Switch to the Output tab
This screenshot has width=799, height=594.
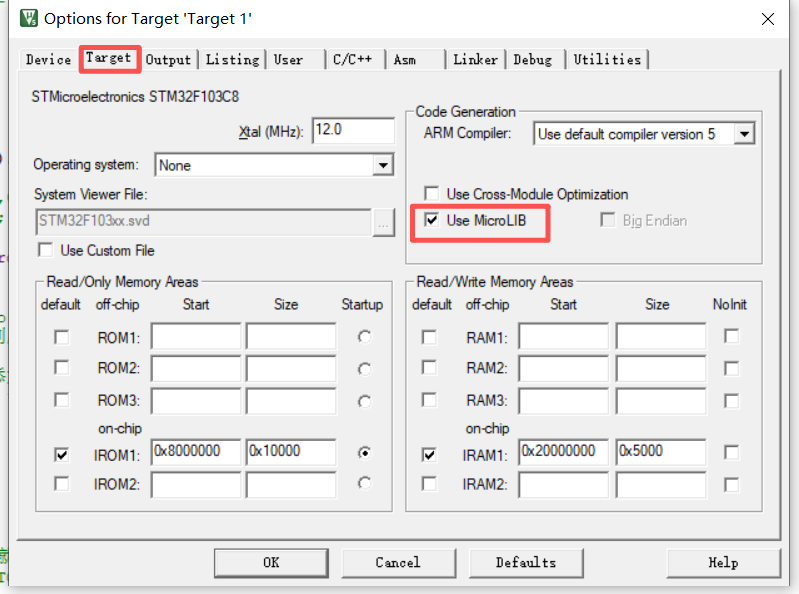pyautogui.click(x=168, y=60)
